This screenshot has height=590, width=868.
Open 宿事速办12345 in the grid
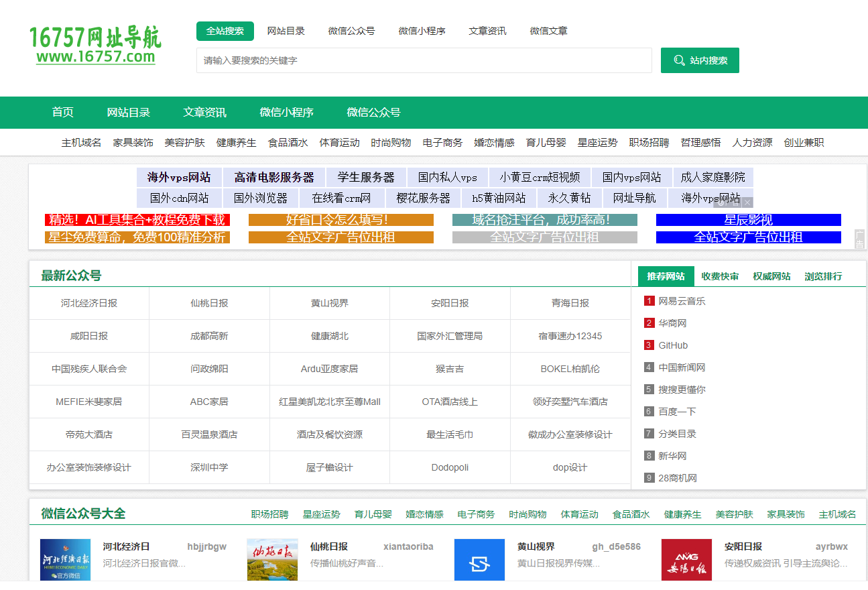pyautogui.click(x=570, y=336)
